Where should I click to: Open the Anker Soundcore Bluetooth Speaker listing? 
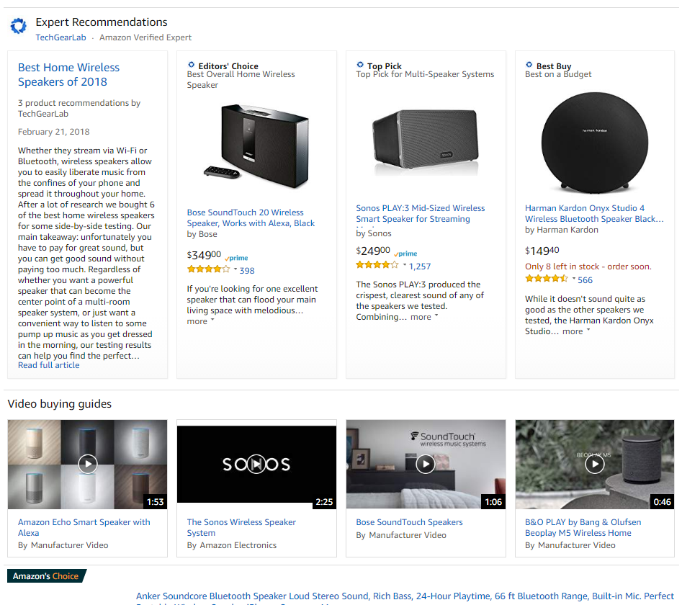(x=405, y=596)
